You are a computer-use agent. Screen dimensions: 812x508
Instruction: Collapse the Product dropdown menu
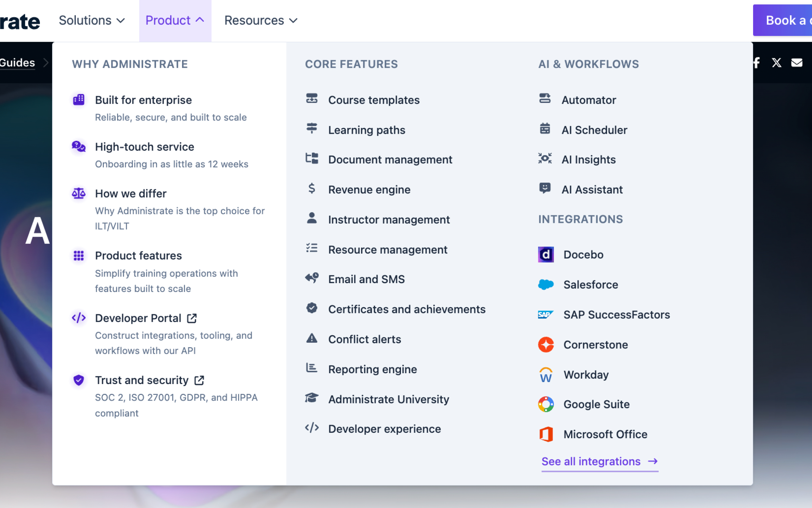pos(175,20)
